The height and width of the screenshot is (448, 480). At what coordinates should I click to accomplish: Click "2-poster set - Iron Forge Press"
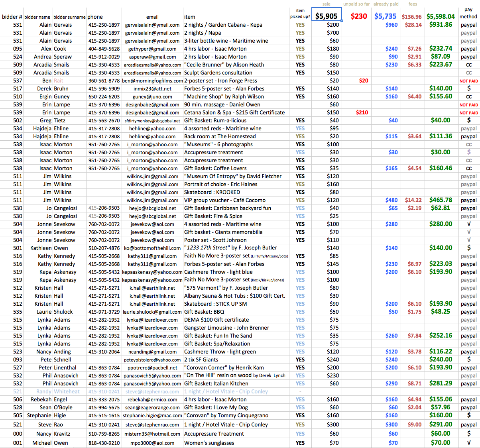[x=220, y=81]
